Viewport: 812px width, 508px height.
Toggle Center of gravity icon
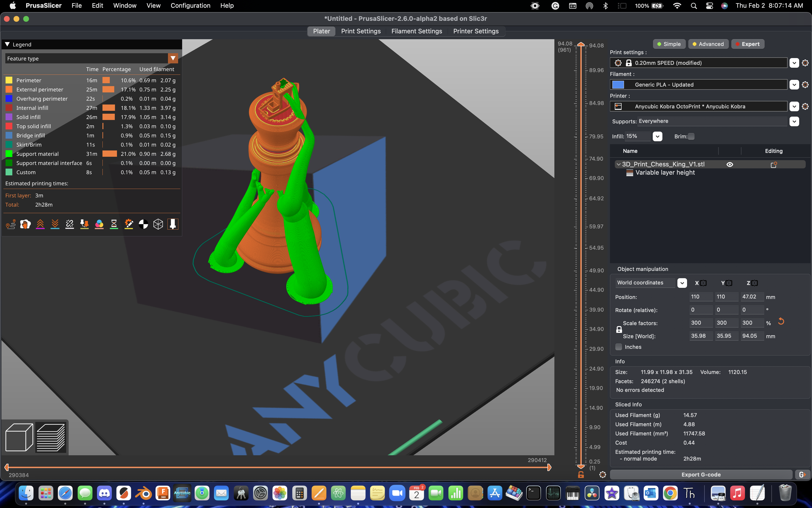tap(144, 224)
